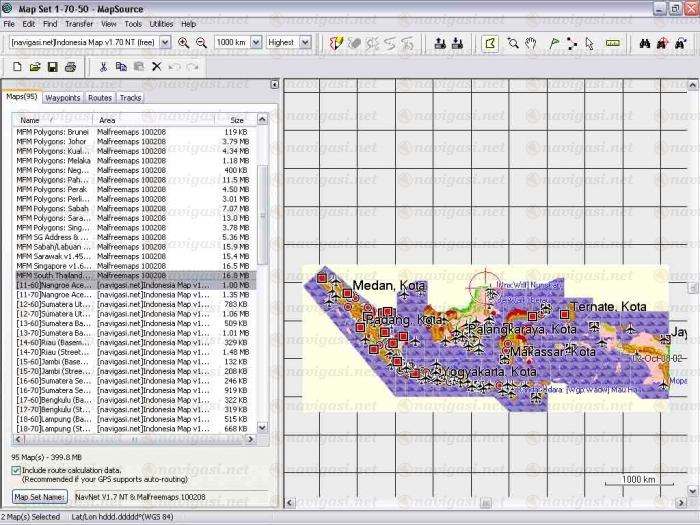Switch to the Tracks tab
The height and width of the screenshot is (525, 700).
130,98
